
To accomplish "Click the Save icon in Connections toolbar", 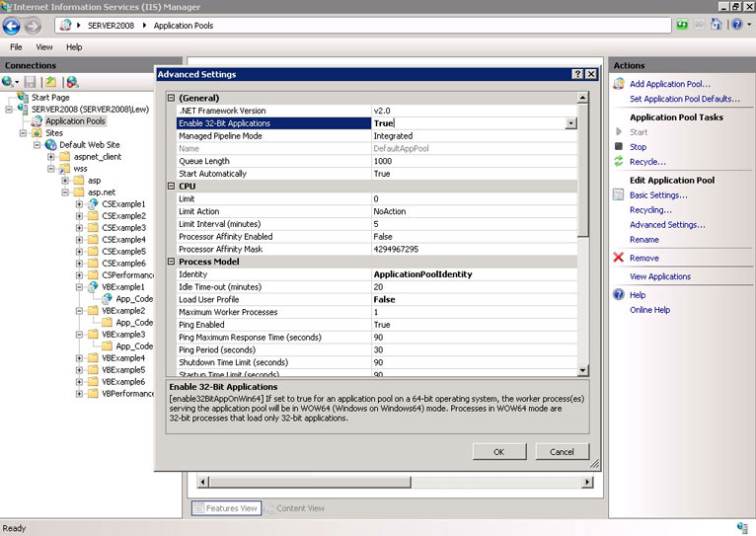I will click(x=30, y=82).
